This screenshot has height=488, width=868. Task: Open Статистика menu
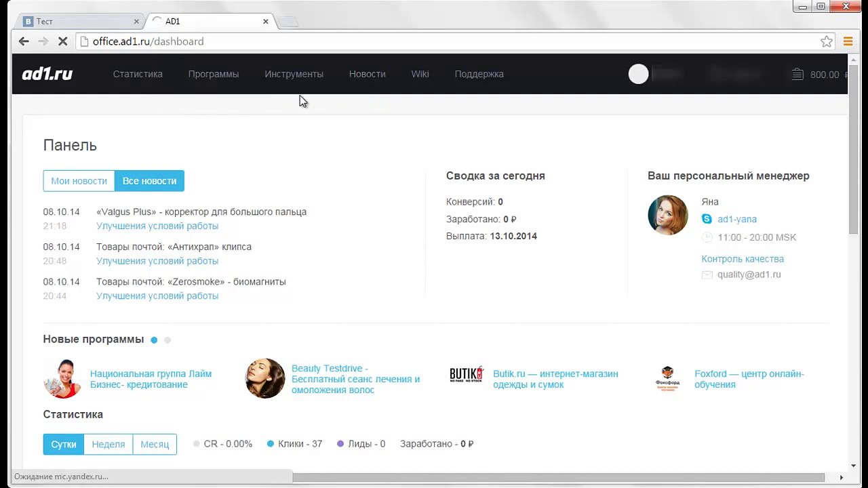pos(138,74)
